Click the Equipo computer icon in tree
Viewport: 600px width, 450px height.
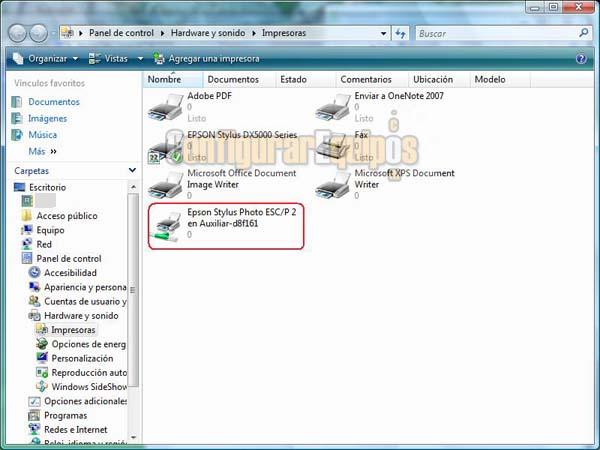[x=27, y=230]
